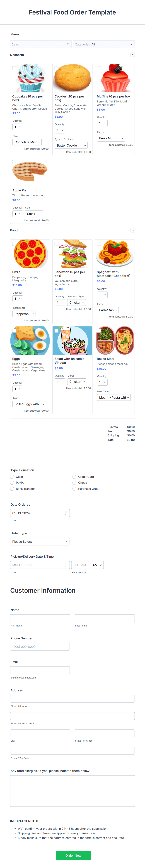Open the Cupcakes Flavor dropdown
This screenshot has width=145, height=868.
(27, 142)
